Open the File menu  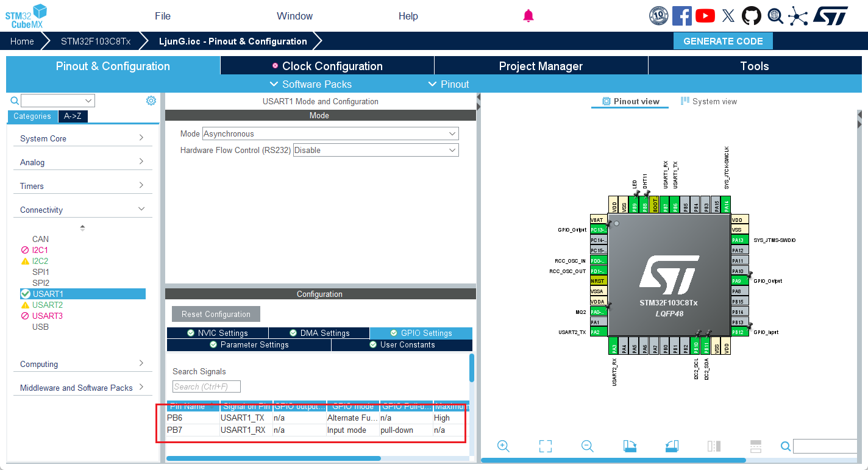click(x=163, y=16)
